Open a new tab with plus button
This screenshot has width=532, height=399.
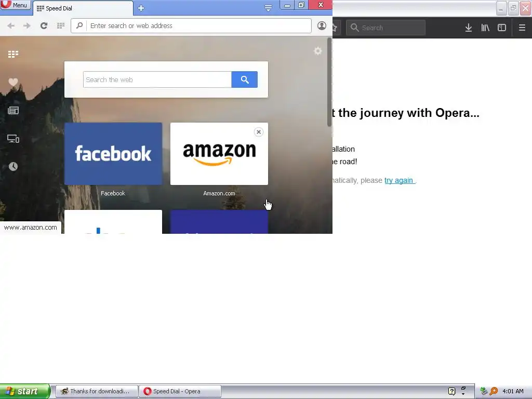pyautogui.click(x=141, y=8)
